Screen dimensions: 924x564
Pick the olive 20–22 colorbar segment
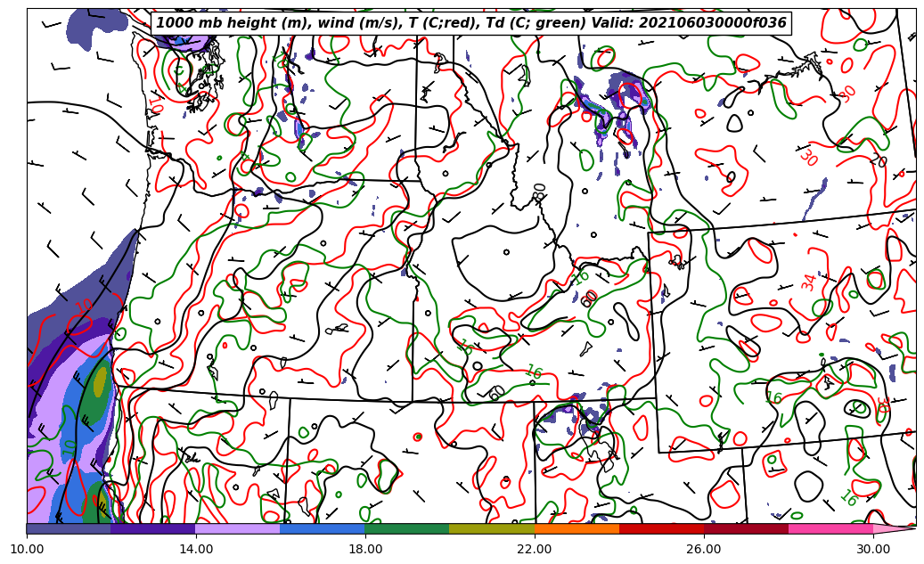tap(492, 528)
